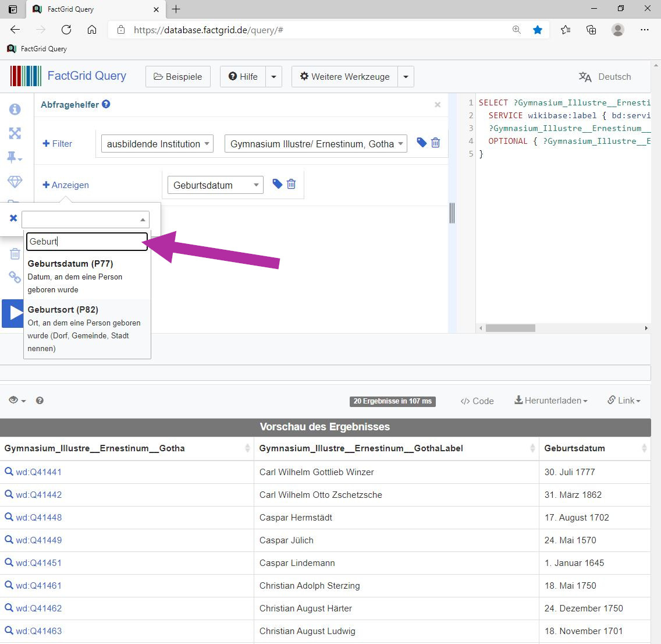Click the link chain icon in sidebar
661x644 pixels.
pos(15,277)
